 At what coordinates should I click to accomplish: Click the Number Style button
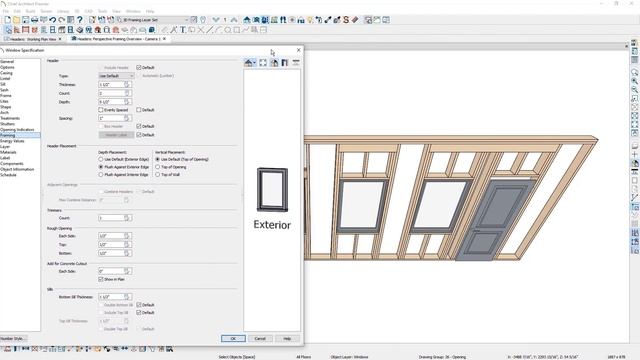tap(13, 338)
